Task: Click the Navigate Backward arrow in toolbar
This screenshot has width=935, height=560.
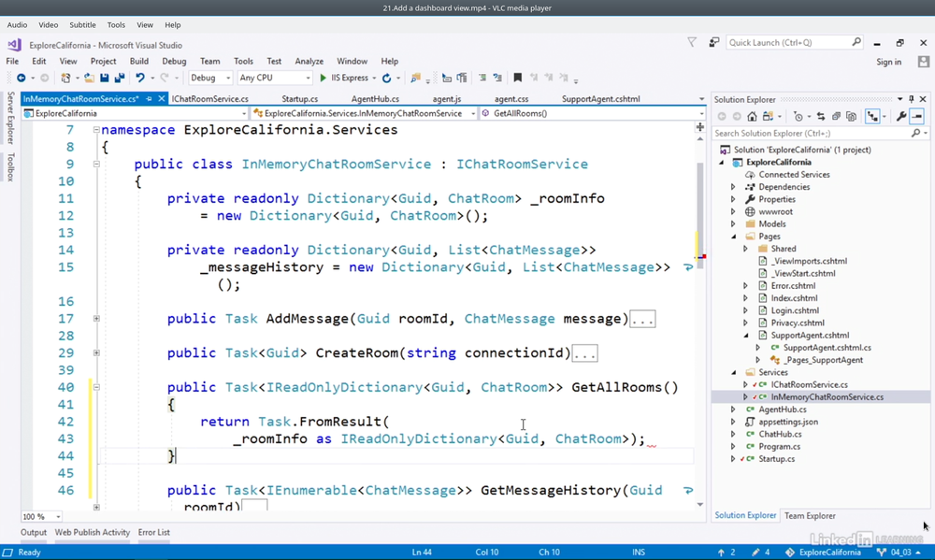Action: pos(21,78)
